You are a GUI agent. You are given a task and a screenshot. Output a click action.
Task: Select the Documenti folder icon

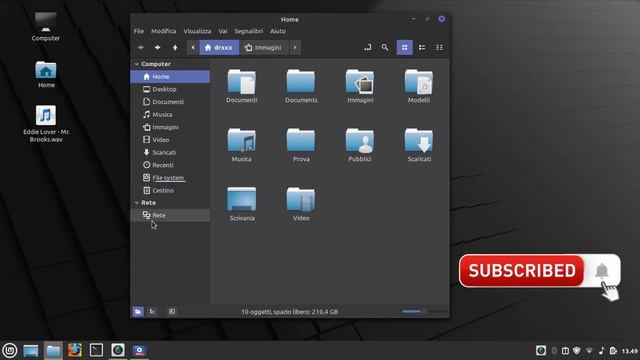(x=242, y=82)
